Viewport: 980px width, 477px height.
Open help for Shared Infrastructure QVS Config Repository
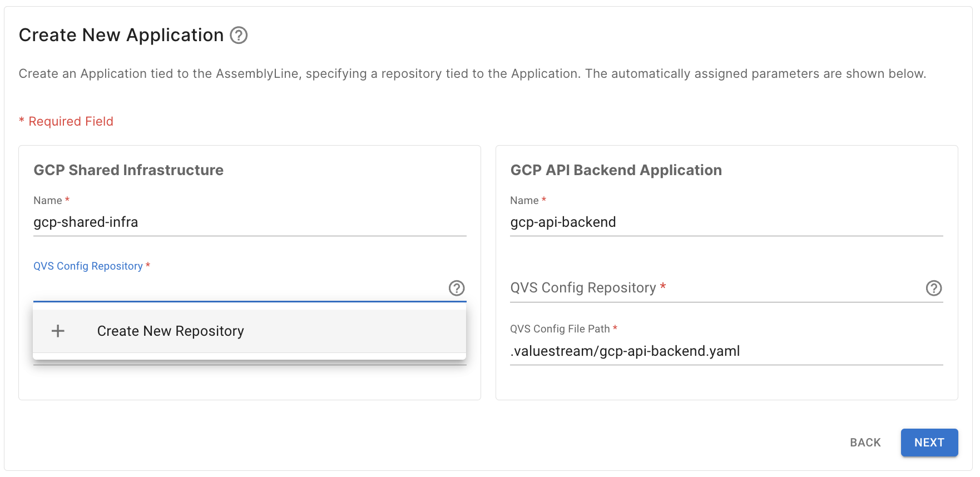[456, 288]
